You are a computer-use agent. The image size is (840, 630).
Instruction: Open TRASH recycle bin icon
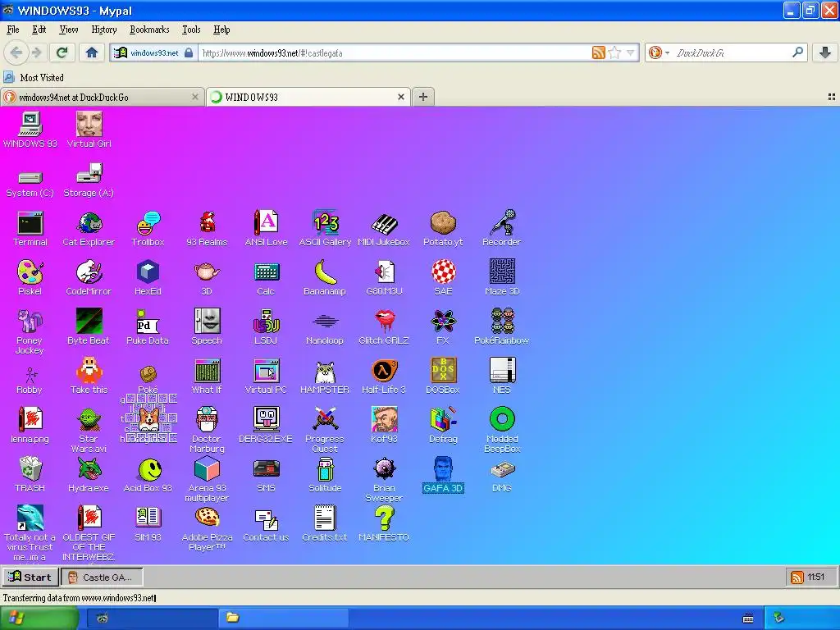30,475
